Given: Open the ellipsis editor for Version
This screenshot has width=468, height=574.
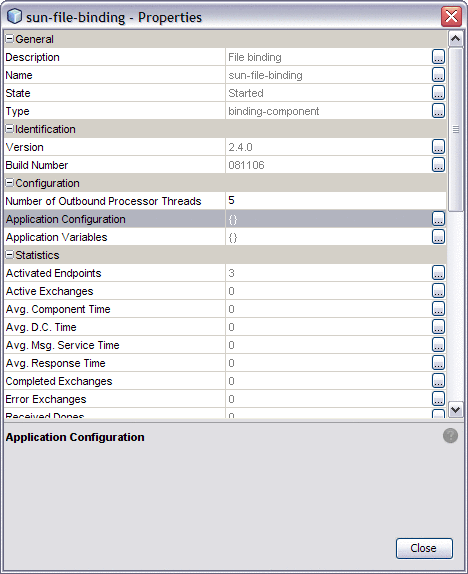Looking at the screenshot, I should click(438, 147).
